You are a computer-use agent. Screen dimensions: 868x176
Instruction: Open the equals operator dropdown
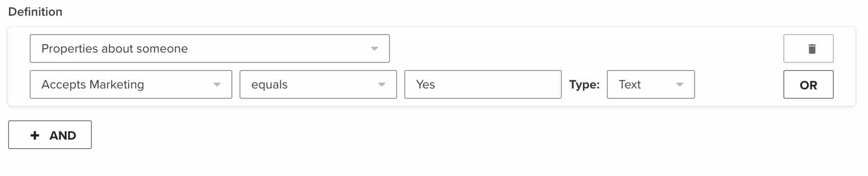click(318, 84)
